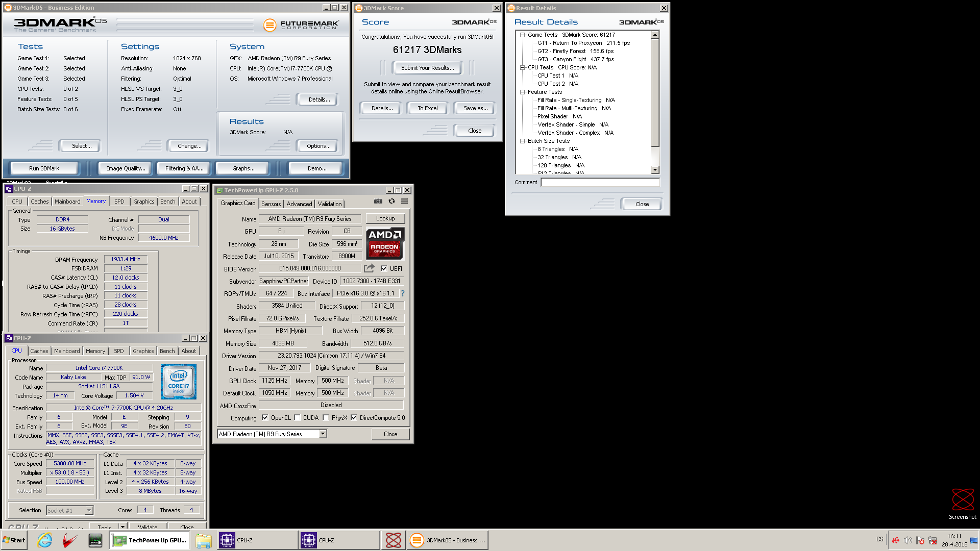980x551 pixels.
Task: Open the Bench tab in lower CPU-Z
Action: pyautogui.click(x=167, y=351)
